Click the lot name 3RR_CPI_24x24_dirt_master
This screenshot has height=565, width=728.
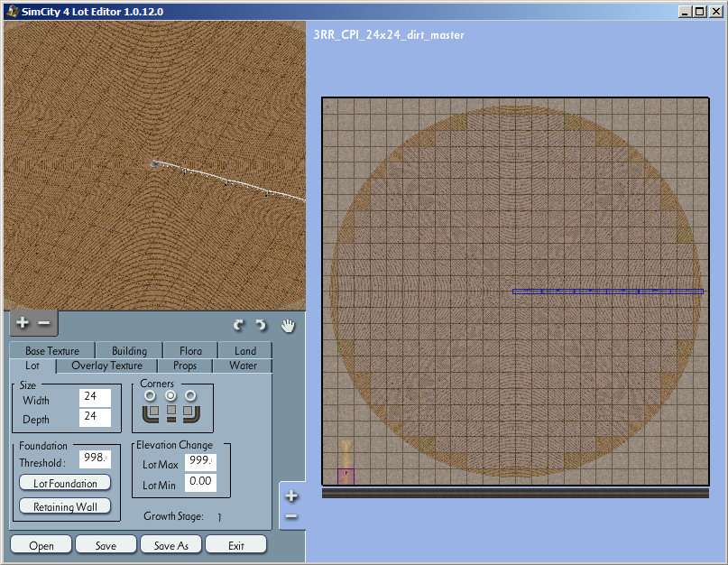coord(389,35)
